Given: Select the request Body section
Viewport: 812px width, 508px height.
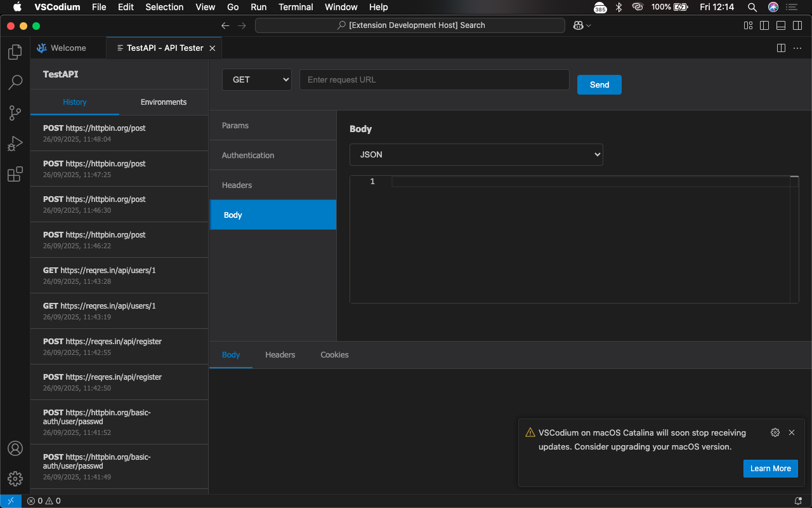Looking at the screenshot, I should tap(273, 215).
